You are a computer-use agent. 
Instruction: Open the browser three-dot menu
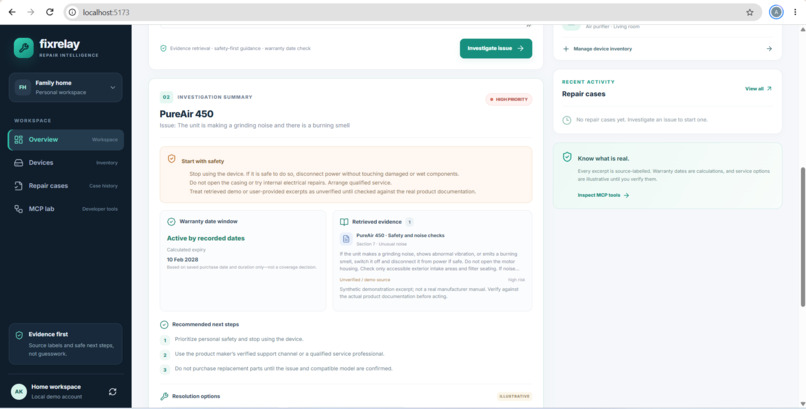click(x=795, y=12)
